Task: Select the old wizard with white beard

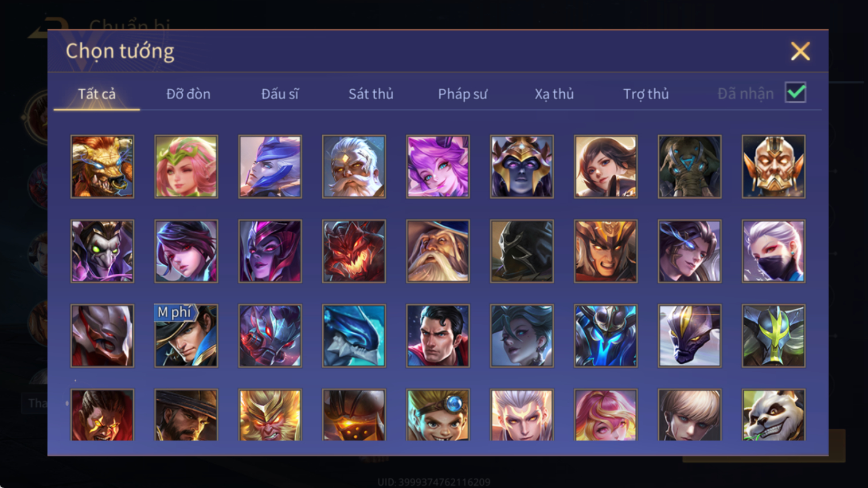Action: (438, 251)
